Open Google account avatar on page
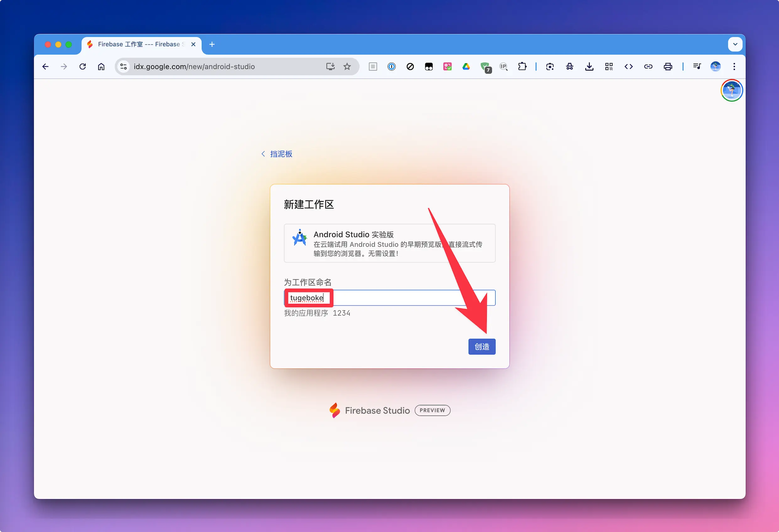Viewport: 779px width, 532px height. [x=732, y=90]
